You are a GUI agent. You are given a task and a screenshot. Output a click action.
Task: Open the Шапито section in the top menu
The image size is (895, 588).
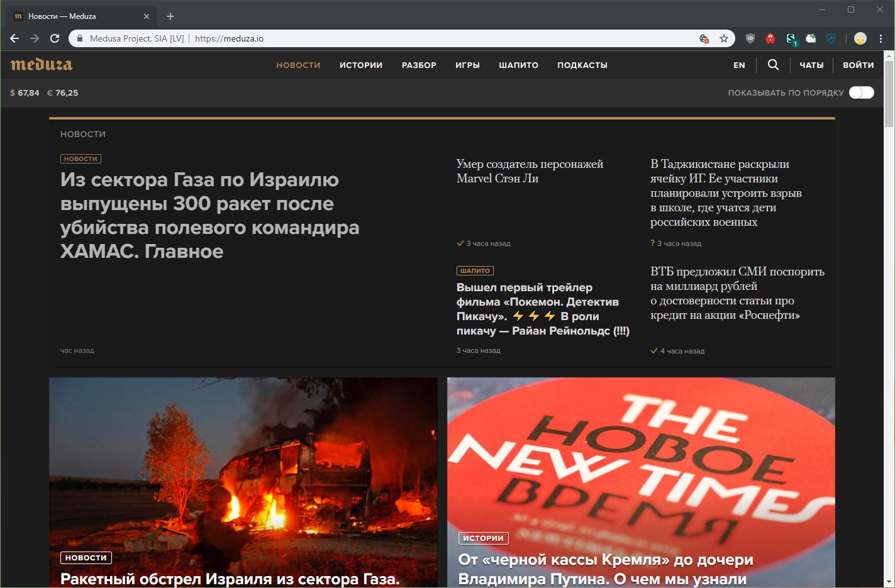[519, 65]
